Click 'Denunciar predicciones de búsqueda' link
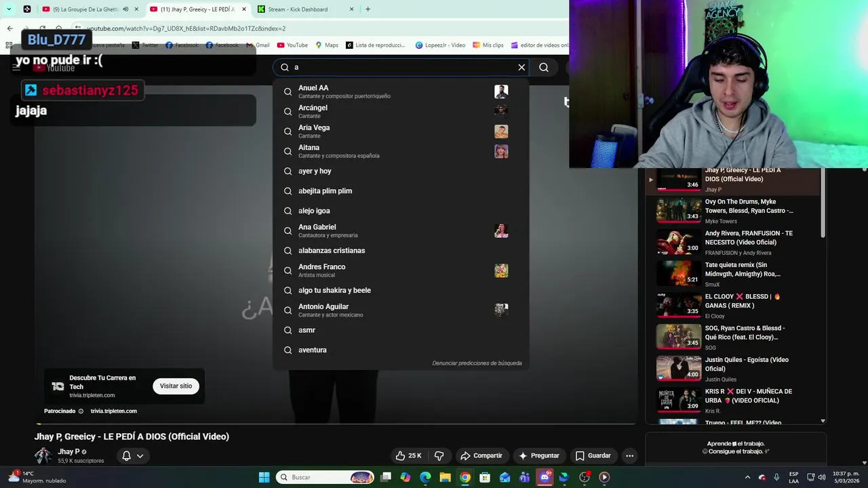The width and height of the screenshot is (868, 488). [477, 363]
